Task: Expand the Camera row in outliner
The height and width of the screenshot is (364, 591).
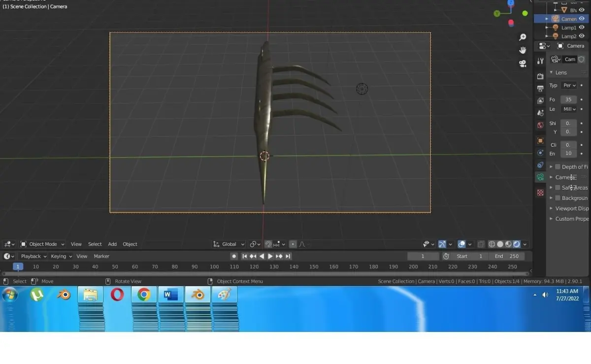Action: [547, 19]
